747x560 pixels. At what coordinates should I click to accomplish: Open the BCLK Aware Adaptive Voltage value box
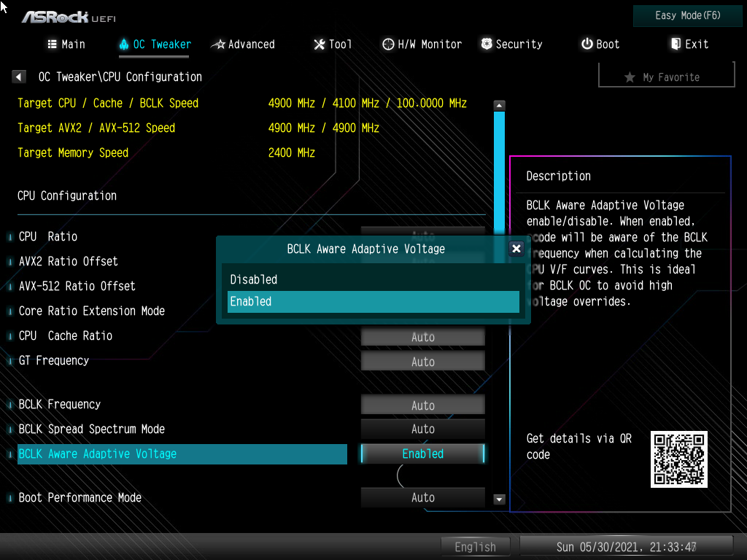(x=422, y=454)
